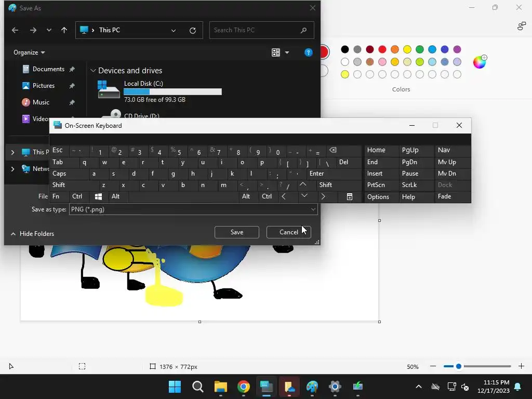Open Chrome from taskbar
The width and height of the screenshot is (532, 399).
(x=244, y=387)
